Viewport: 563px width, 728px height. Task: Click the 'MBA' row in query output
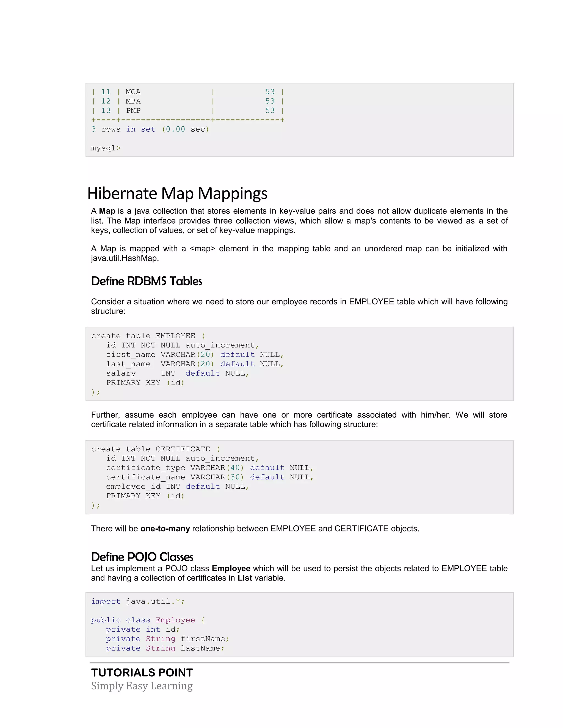click(x=188, y=101)
